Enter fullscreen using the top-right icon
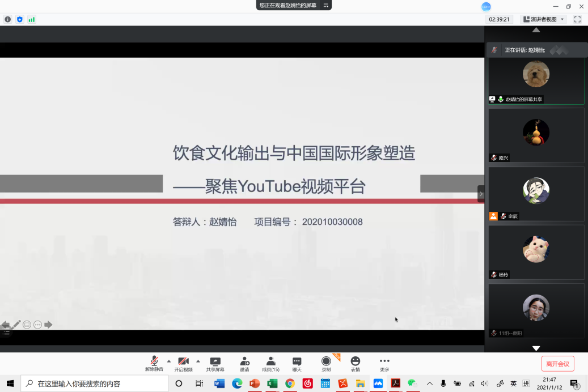This screenshot has width=588, height=392. [x=577, y=19]
